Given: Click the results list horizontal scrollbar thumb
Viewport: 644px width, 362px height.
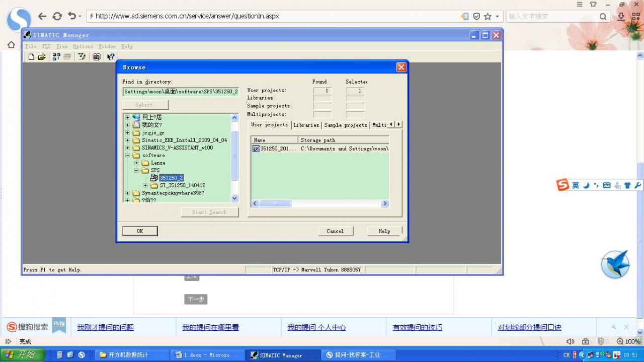Looking at the screenshot, I should (x=275, y=204).
